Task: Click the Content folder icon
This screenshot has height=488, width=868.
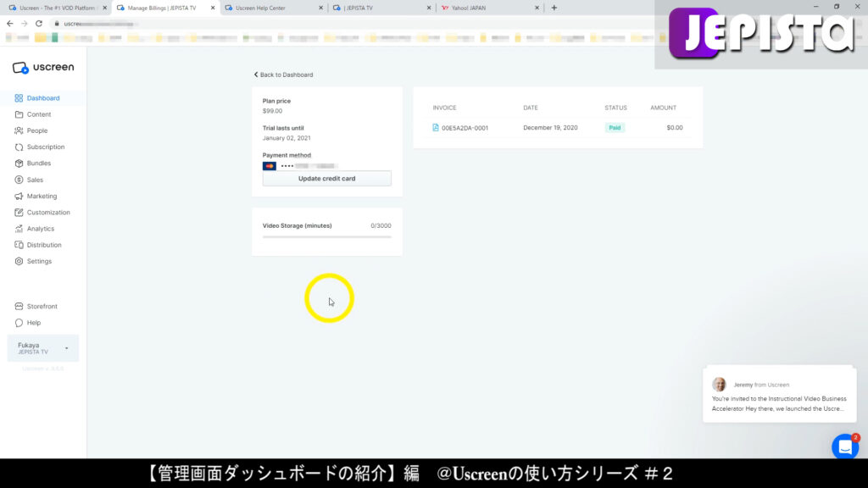Action: click(x=19, y=114)
